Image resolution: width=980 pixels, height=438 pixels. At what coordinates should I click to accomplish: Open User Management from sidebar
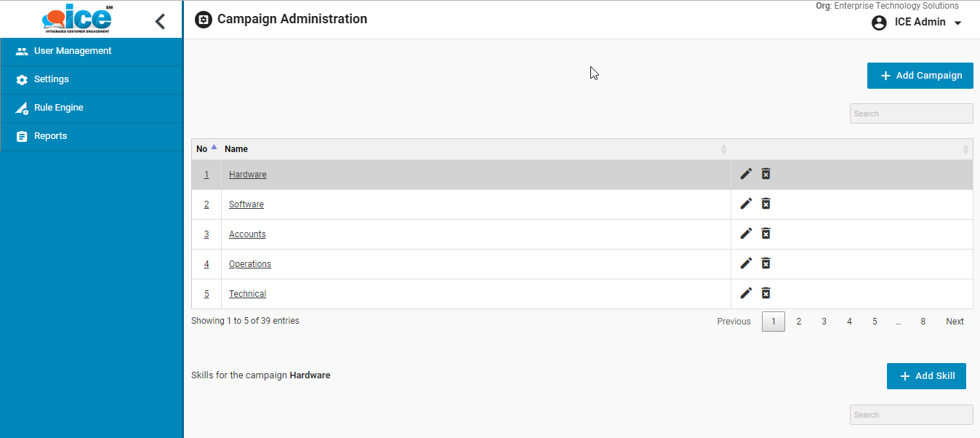[73, 51]
